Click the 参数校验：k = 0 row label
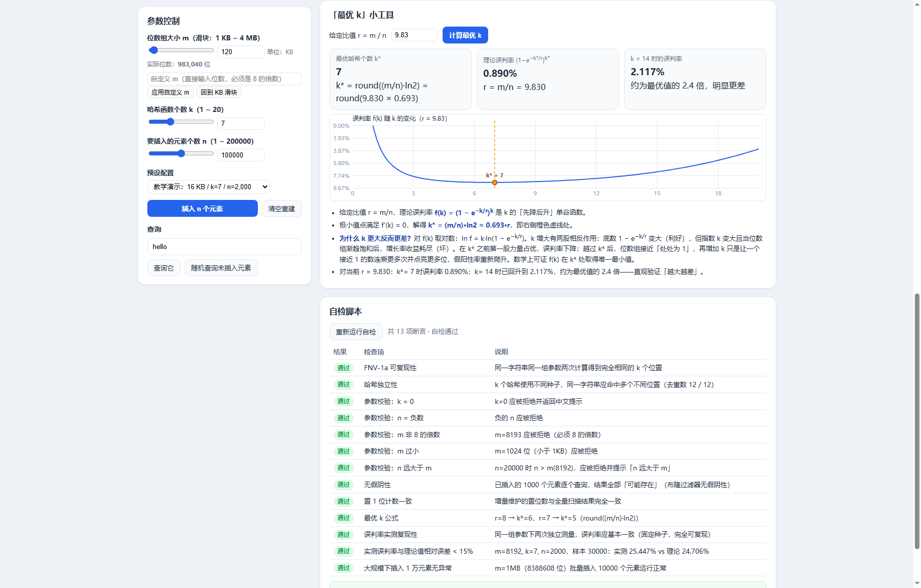The width and height of the screenshot is (921, 588). 389,401
